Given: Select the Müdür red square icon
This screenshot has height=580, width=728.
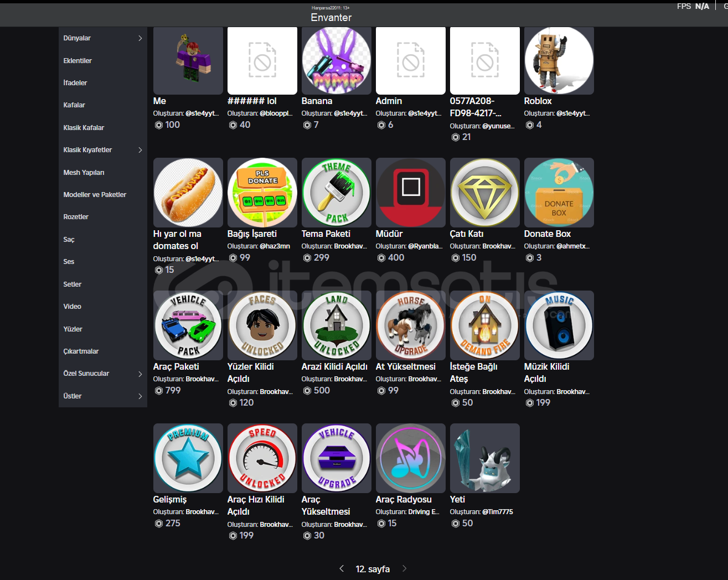Looking at the screenshot, I should click(x=410, y=193).
